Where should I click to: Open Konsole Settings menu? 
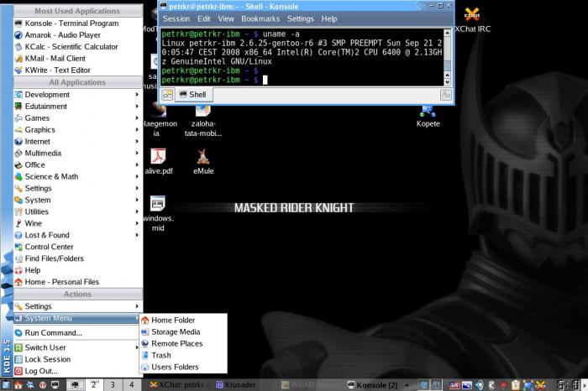(x=301, y=18)
